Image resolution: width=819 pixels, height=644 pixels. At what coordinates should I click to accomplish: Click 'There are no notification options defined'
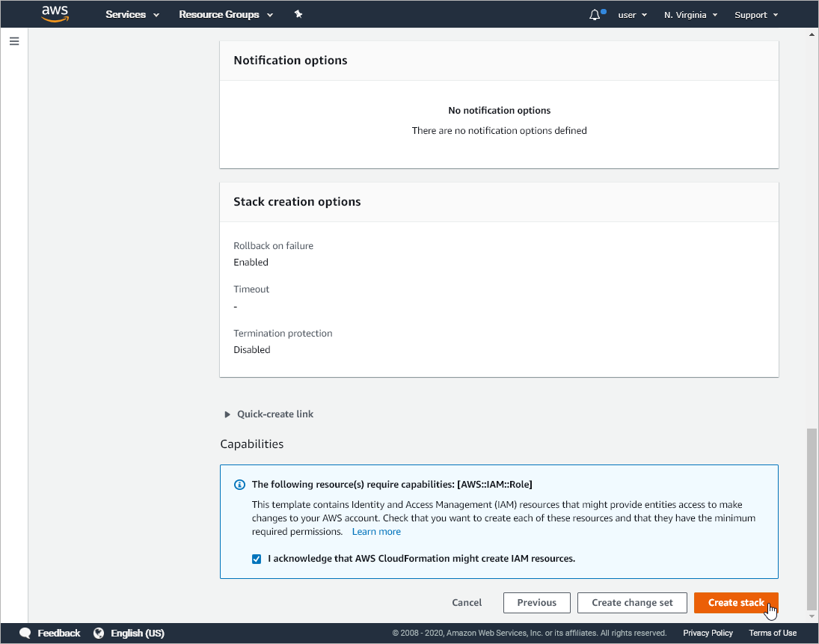point(500,131)
